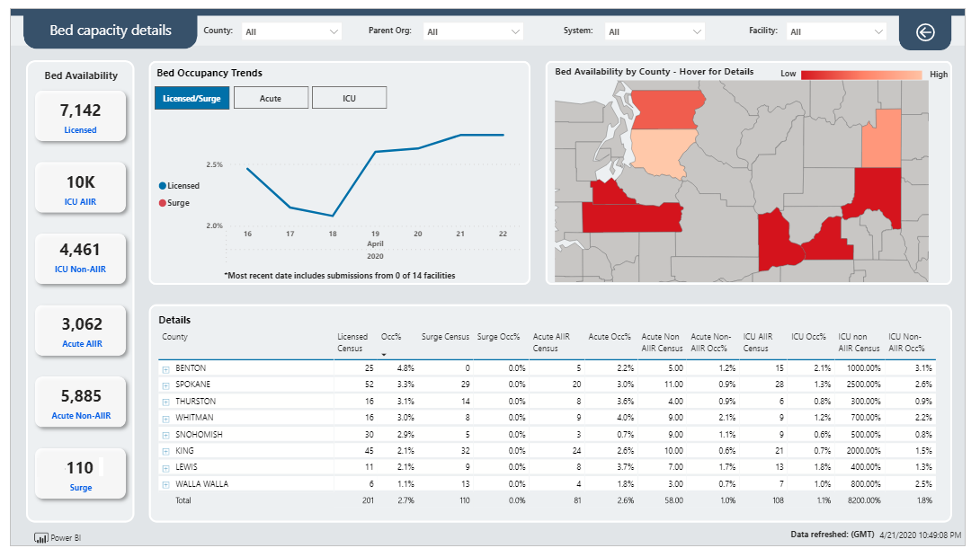Sort by Surge Occ% column header
Viewport: 980px width, 557px height.
click(498, 337)
